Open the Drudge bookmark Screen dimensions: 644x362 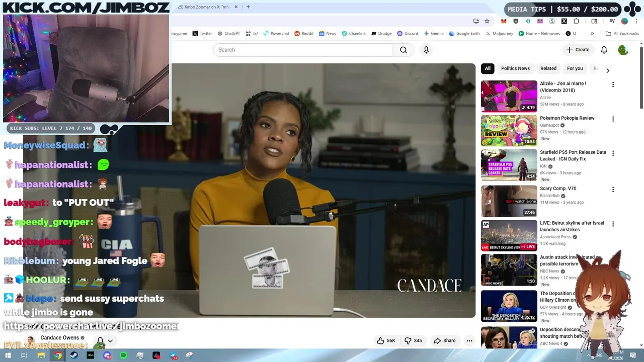tap(381, 34)
